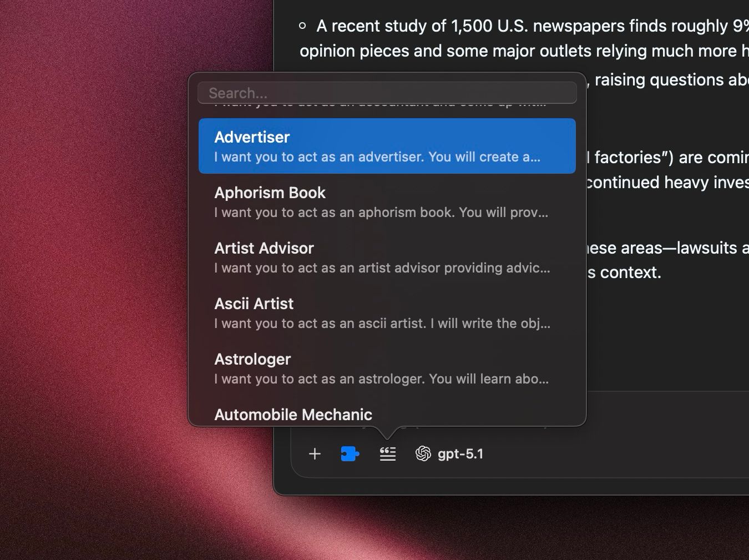Toggle the blue puzzle-piece plugins icon
The width and height of the screenshot is (749, 560).
(350, 454)
